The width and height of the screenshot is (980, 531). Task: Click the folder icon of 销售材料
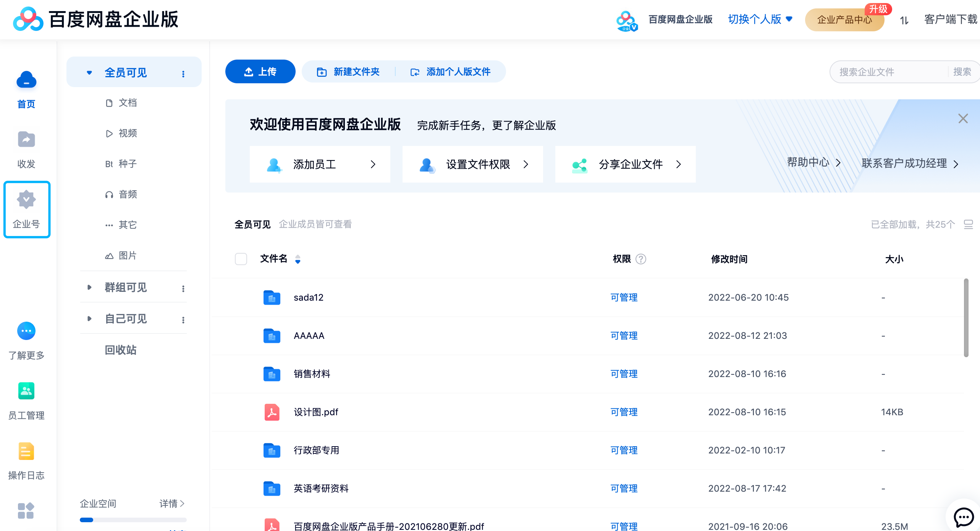[272, 374]
